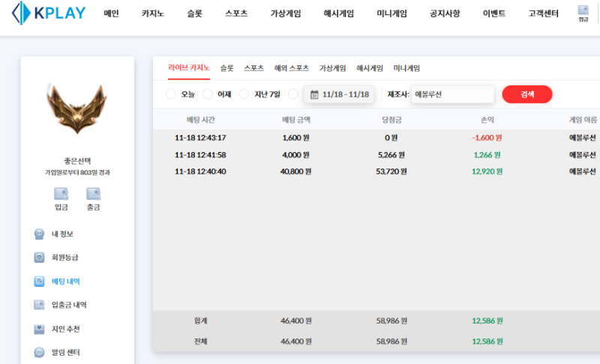This screenshot has height=364, width=600.
Task: Click the 베팅 시간 column header
Action: click(200, 120)
